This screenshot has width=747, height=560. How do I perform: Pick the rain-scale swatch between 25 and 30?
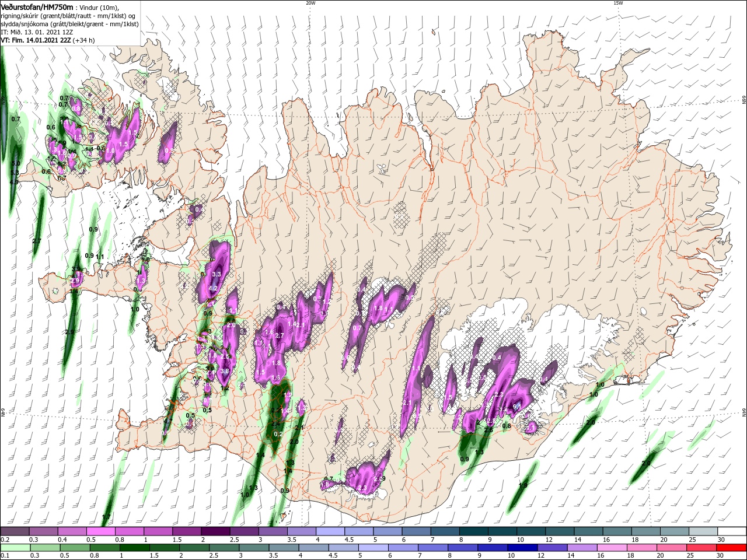pos(702,548)
